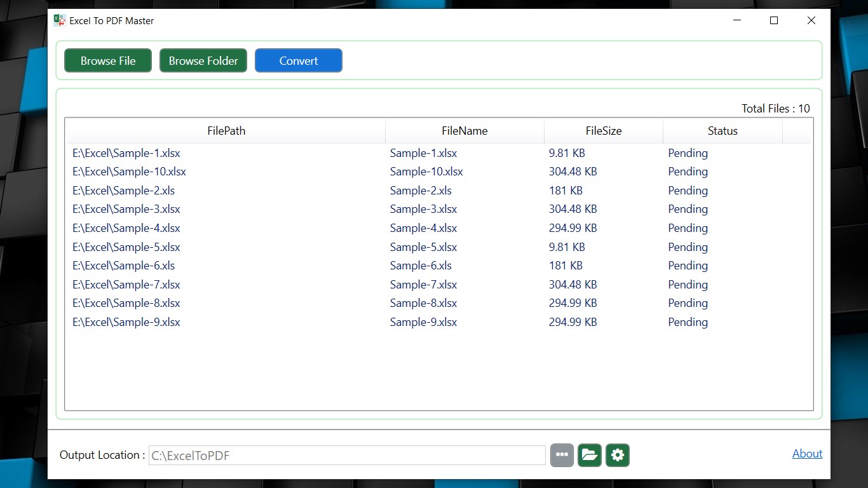Click the Total Files : 10 counter

tap(776, 109)
